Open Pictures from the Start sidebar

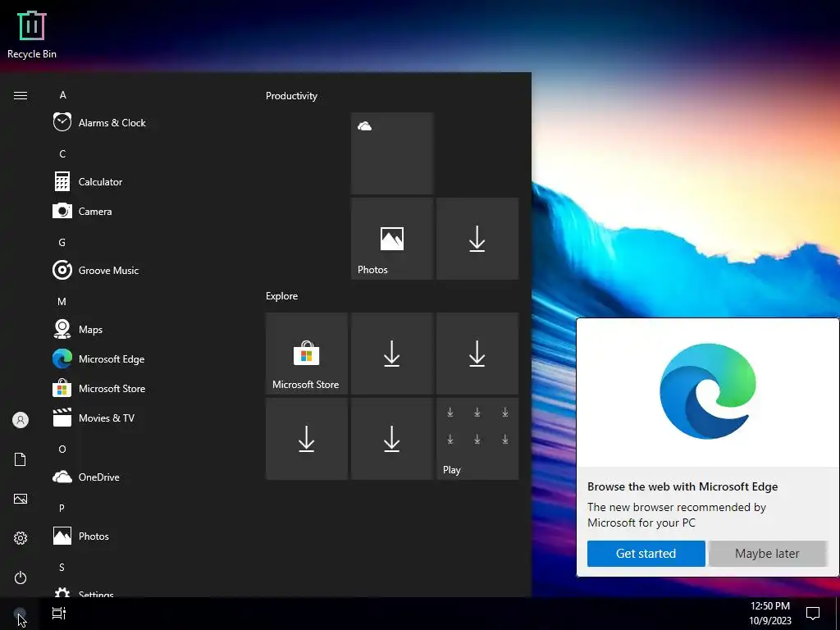tap(21, 499)
